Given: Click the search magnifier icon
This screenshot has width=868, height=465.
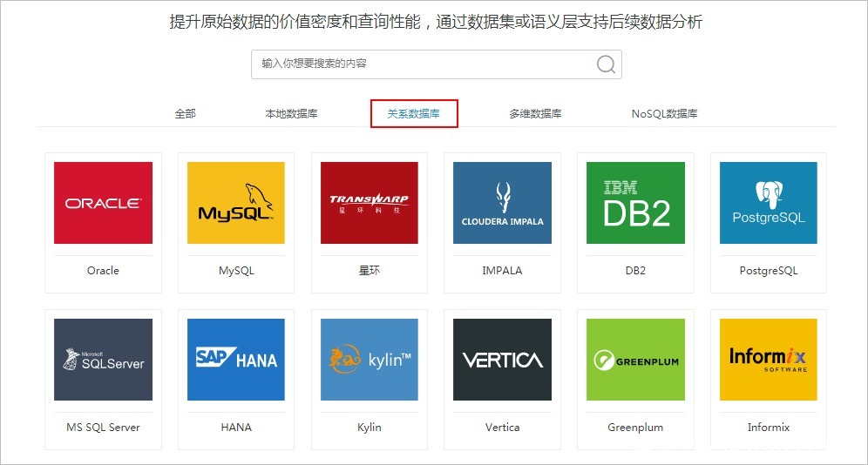Looking at the screenshot, I should pyautogui.click(x=606, y=64).
